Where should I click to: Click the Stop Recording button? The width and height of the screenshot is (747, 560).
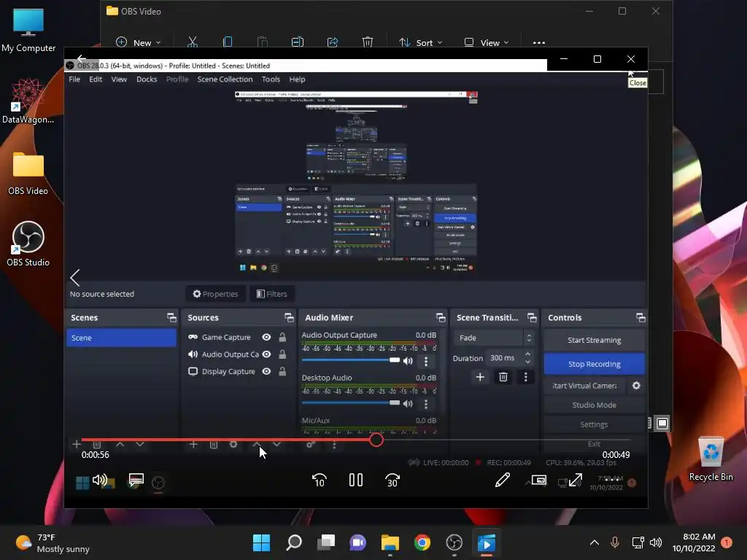594,364
